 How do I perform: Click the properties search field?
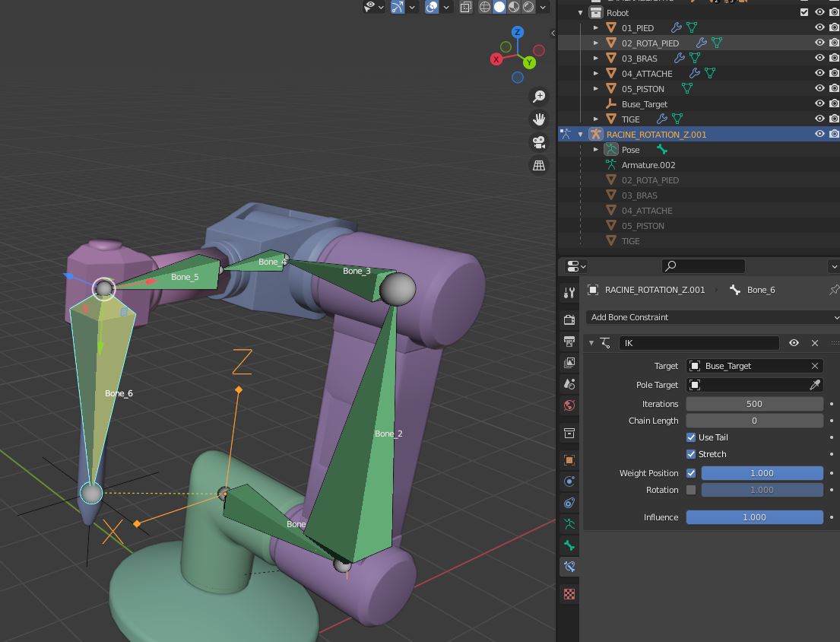pyautogui.click(x=703, y=265)
